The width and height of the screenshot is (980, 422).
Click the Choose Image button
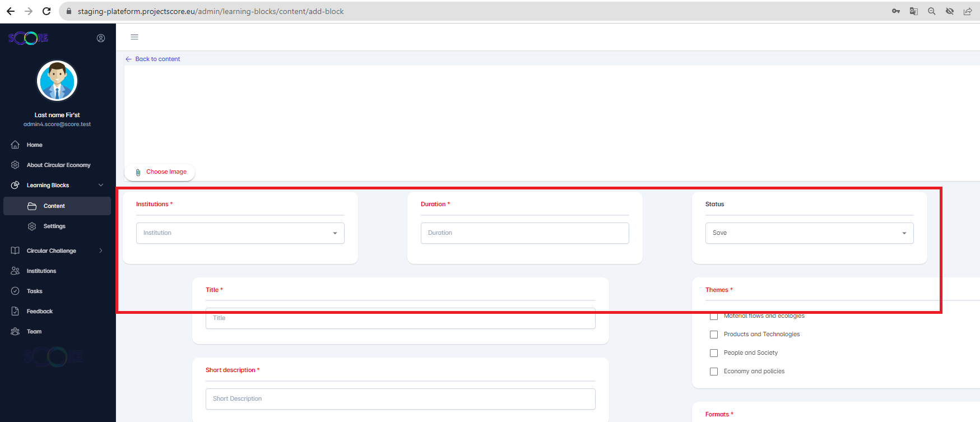[x=160, y=172]
